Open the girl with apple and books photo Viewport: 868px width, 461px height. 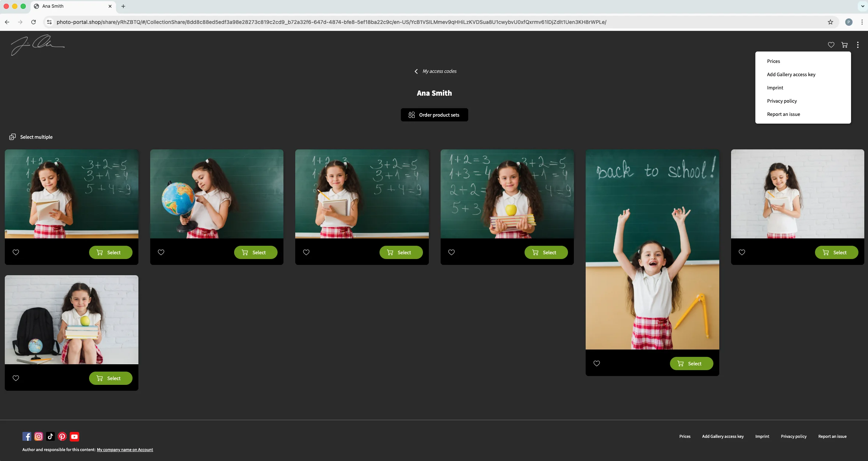coord(507,194)
